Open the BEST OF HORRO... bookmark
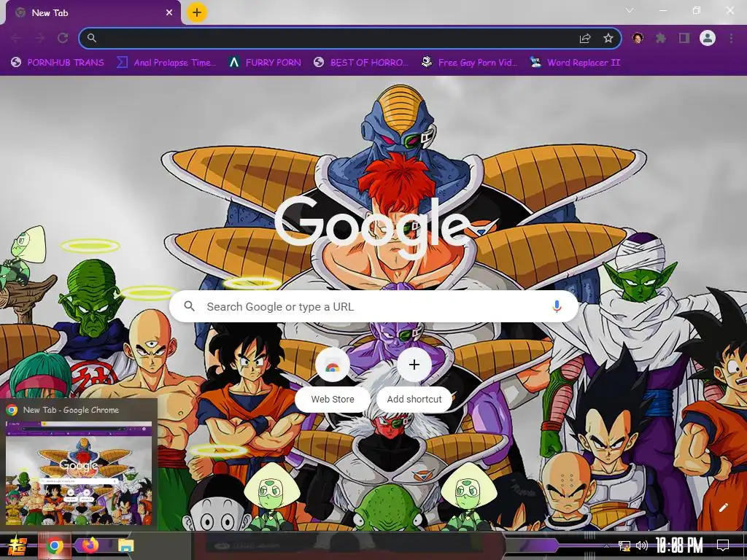Image resolution: width=747 pixels, height=560 pixels. point(361,63)
